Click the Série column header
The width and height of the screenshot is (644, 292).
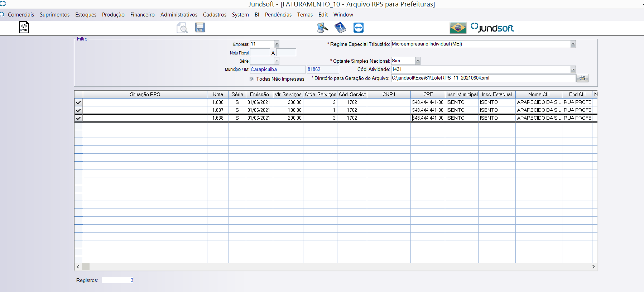[237, 95]
